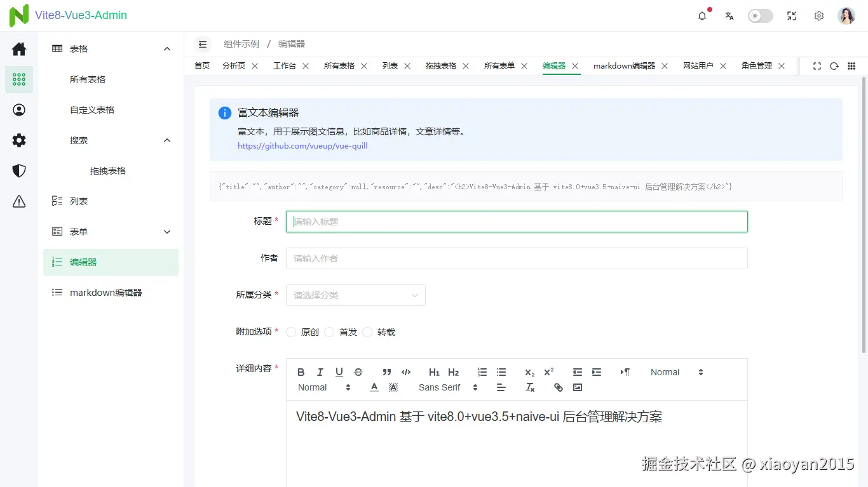Screen dimensions: 868x487
Task: Increase the text indent
Action: click(x=597, y=372)
